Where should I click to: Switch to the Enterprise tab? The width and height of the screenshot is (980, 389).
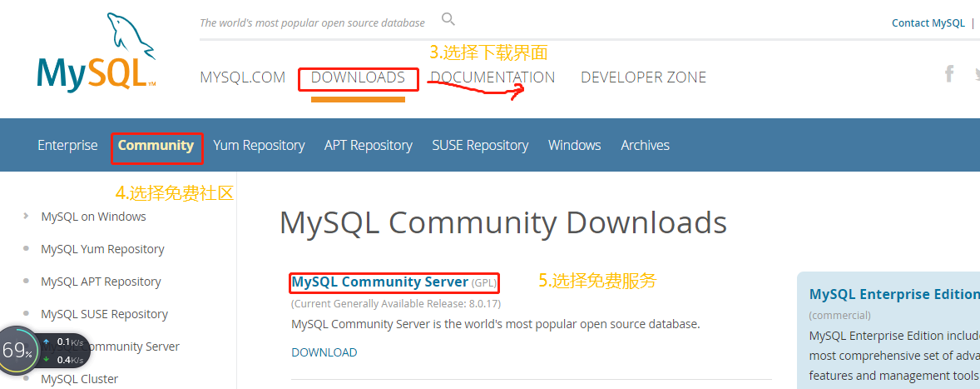67,145
